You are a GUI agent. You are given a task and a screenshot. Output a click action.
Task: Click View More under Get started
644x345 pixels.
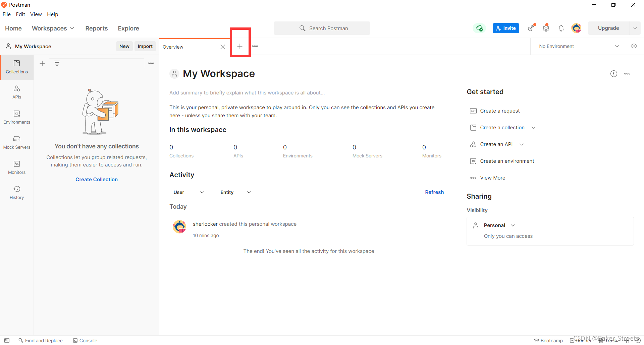[x=487, y=178]
